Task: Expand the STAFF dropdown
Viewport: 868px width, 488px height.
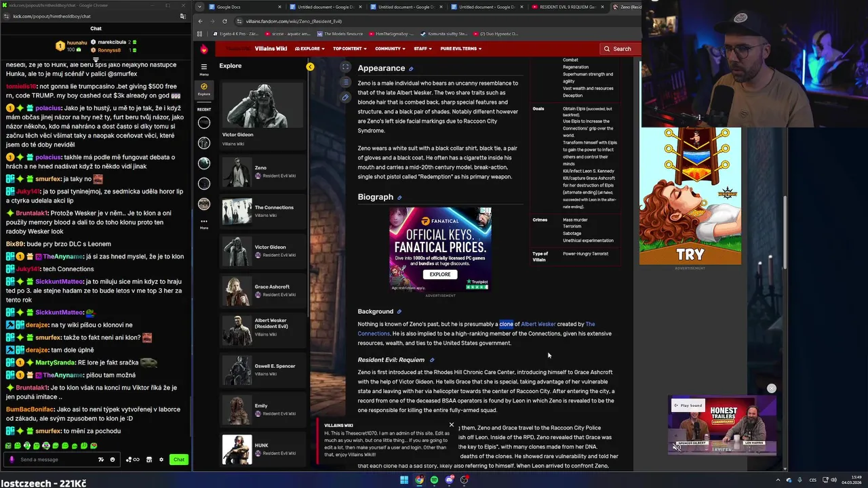Action: point(423,49)
